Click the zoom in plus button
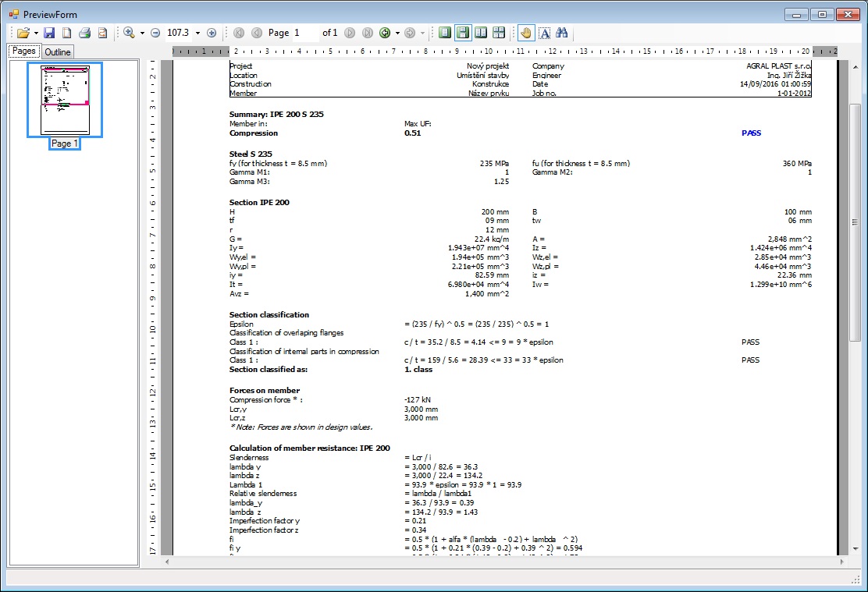 [x=212, y=33]
